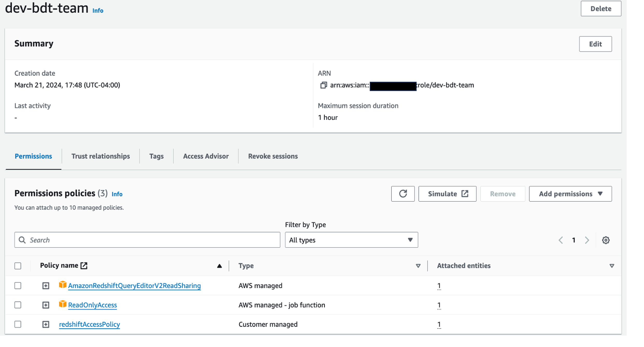Click the AWS managed icon next to ReadOnlyAccess
Image resolution: width=644 pixels, height=347 pixels.
pos(63,305)
